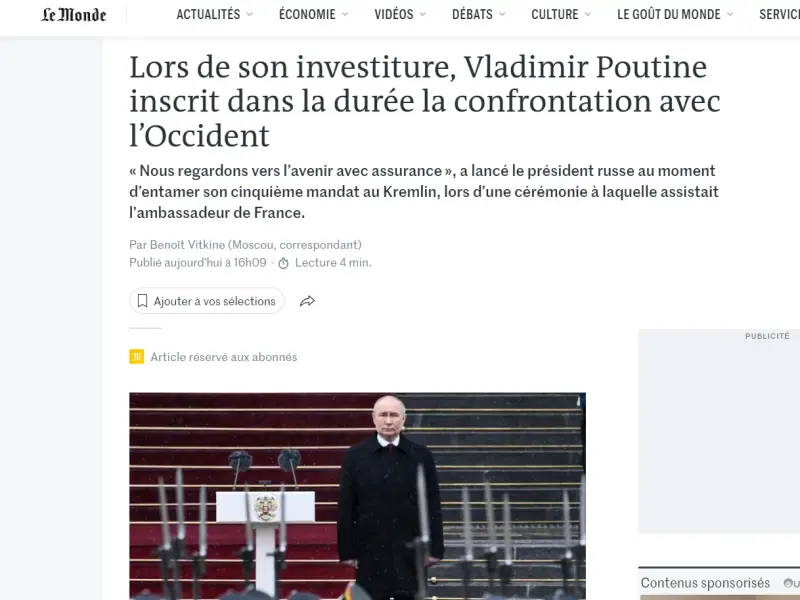Expand the Culture dropdown chevron
The width and height of the screenshot is (800, 600).
point(588,14)
